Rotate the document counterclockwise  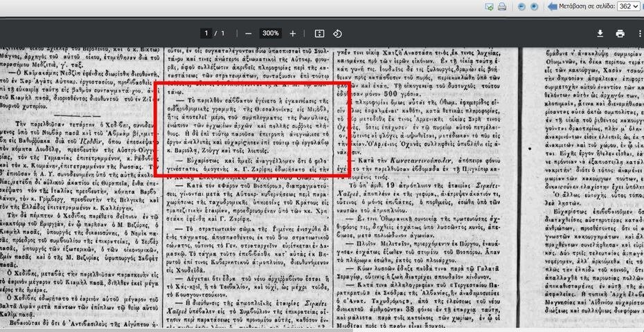pyautogui.click(x=337, y=34)
